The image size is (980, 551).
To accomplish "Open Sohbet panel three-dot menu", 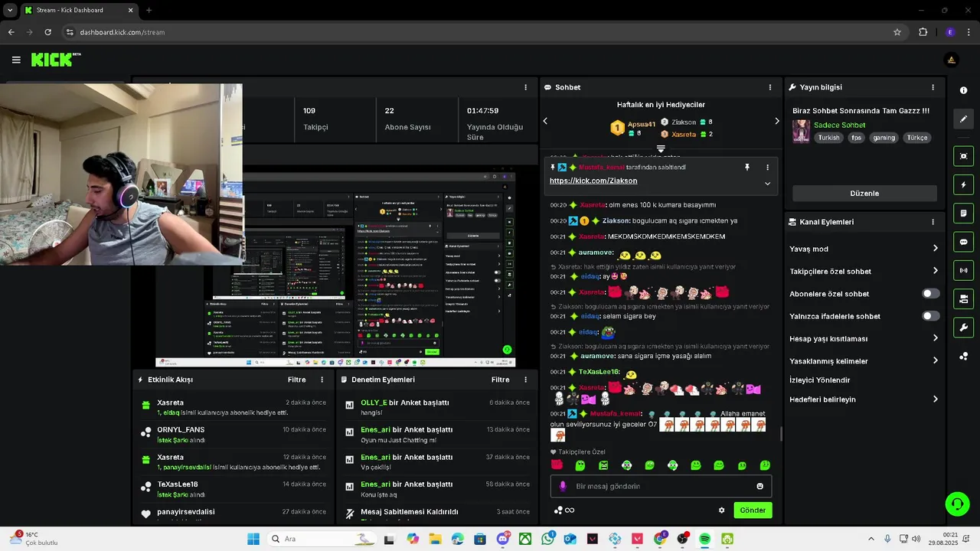I will point(769,87).
